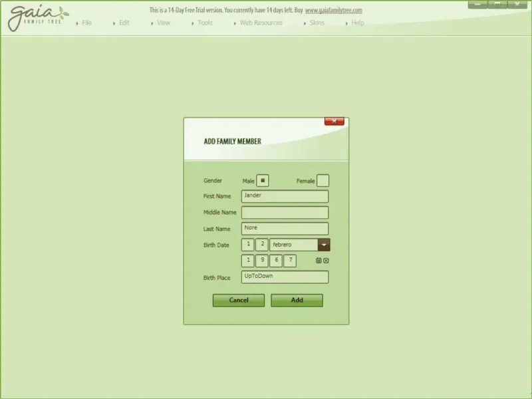Click the birth year digit box showing 9
532x399 pixels.
(x=262, y=261)
